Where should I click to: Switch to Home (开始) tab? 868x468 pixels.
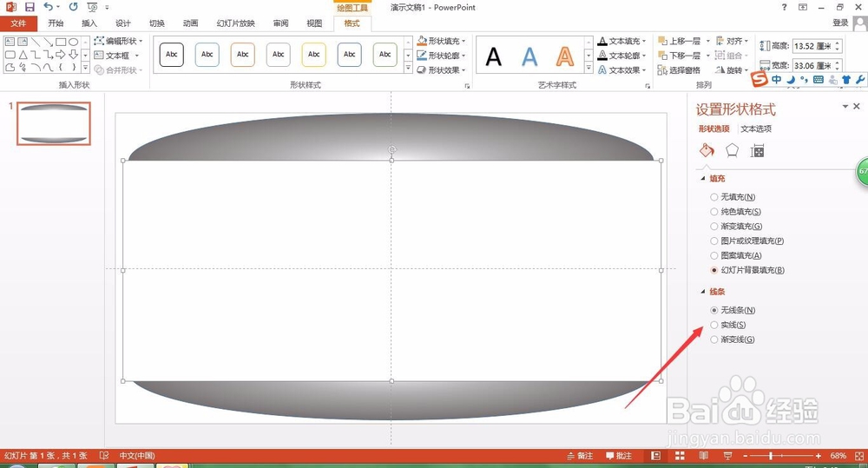coord(56,23)
